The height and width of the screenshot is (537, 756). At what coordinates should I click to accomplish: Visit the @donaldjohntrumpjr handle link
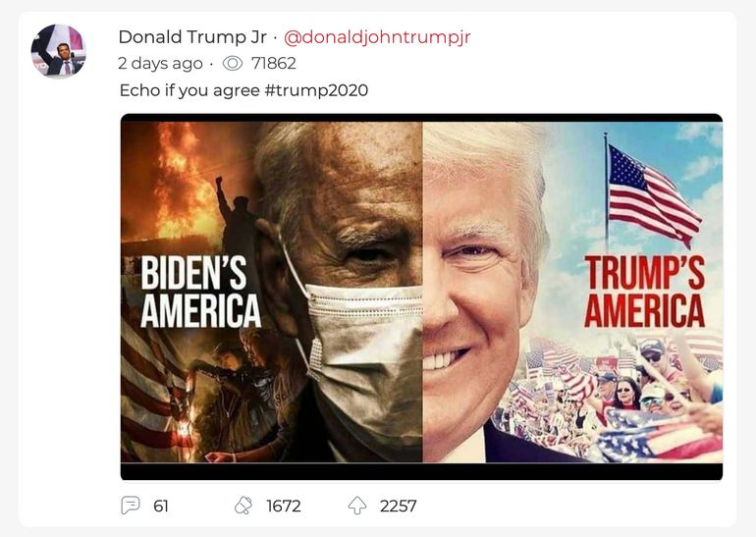[377, 37]
